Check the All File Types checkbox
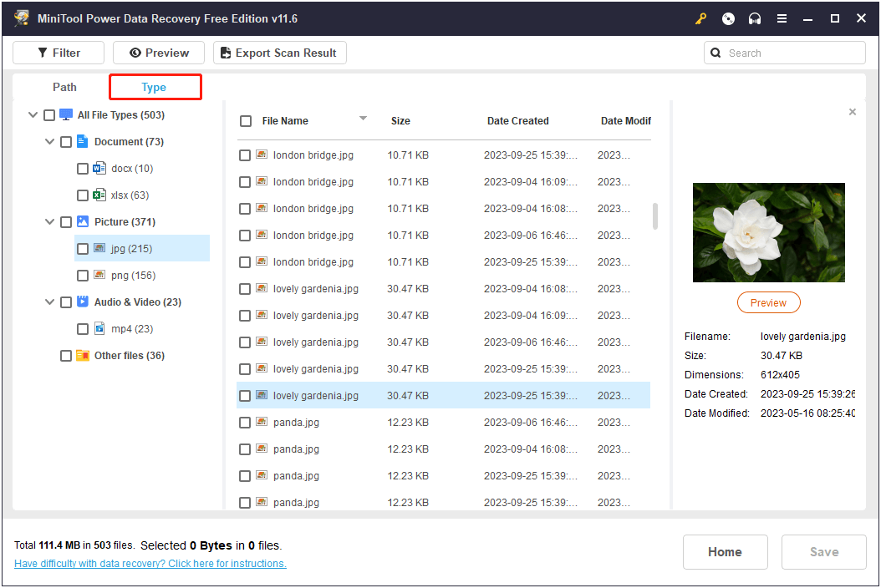 (x=48, y=114)
